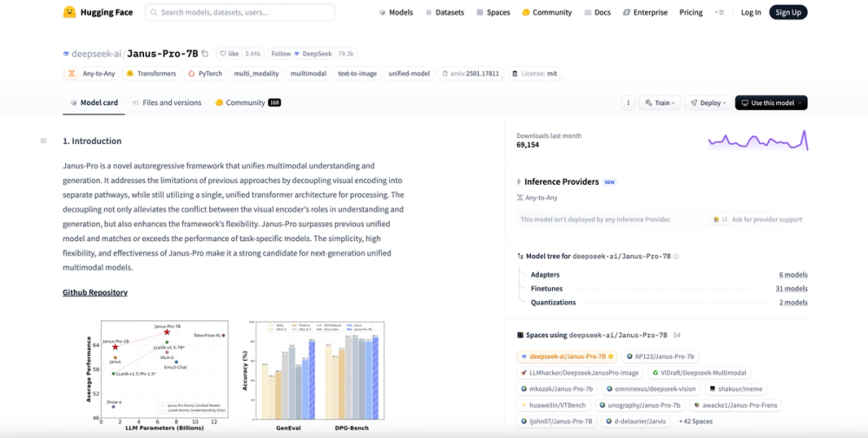The width and height of the screenshot is (868, 438).
Task: Click the NEW badge beside Inference Providers
Action: 609,182
